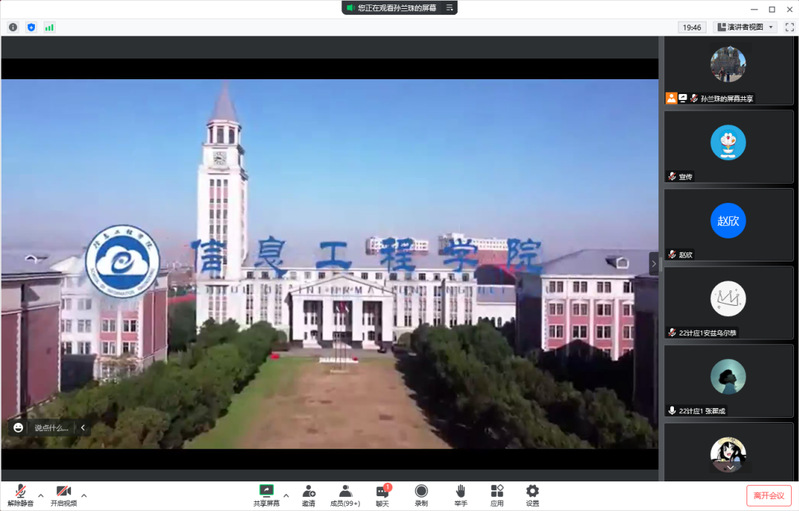Collapse the participant sidebar with the arrow
The image size is (799, 511).
pyautogui.click(x=654, y=263)
